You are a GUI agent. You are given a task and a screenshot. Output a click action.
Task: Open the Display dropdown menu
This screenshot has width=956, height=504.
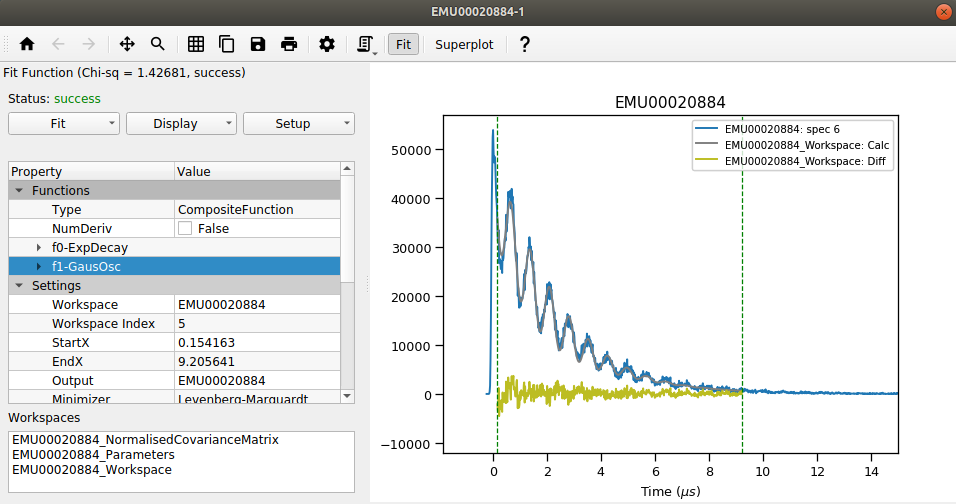coord(181,123)
